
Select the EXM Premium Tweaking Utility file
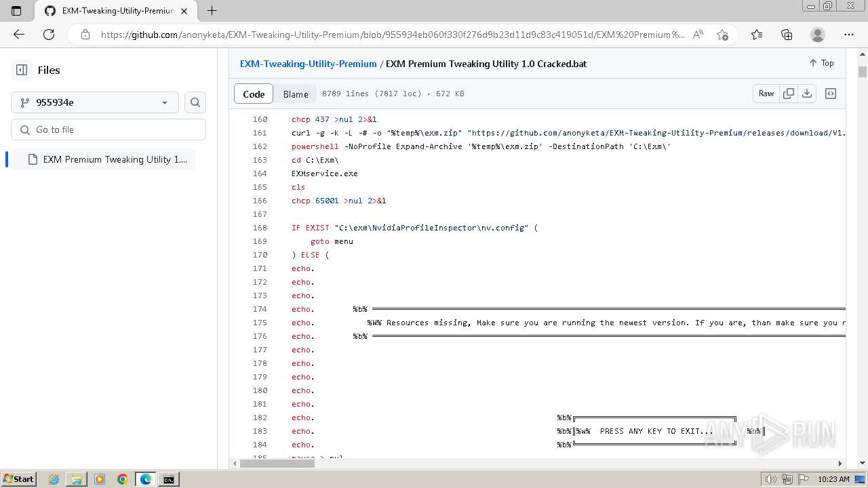[104, 159]
